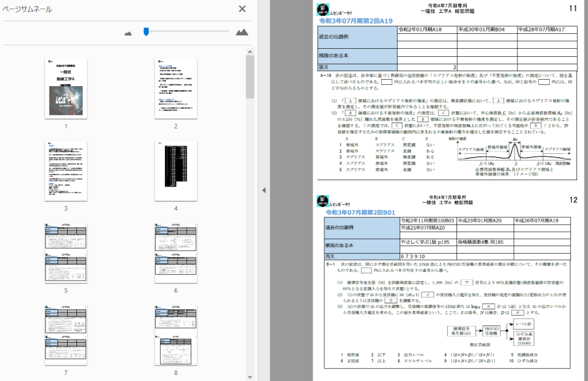Click the thumbnail panel scroll up arrow
Image resolution: width=588 pixels, height=381 pixels.
(x=250, y=52)
